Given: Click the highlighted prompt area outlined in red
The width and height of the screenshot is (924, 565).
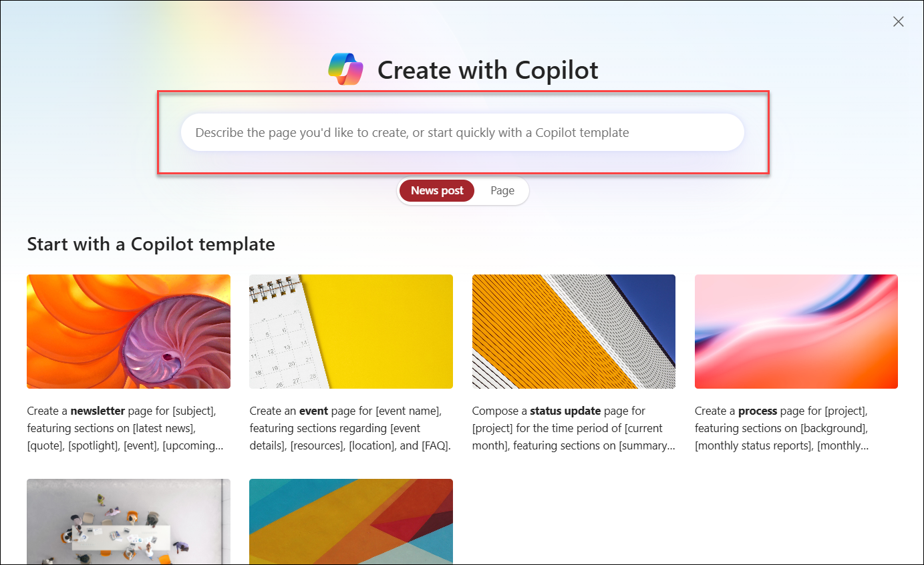Looking at the screenshot, I should 462,132.
